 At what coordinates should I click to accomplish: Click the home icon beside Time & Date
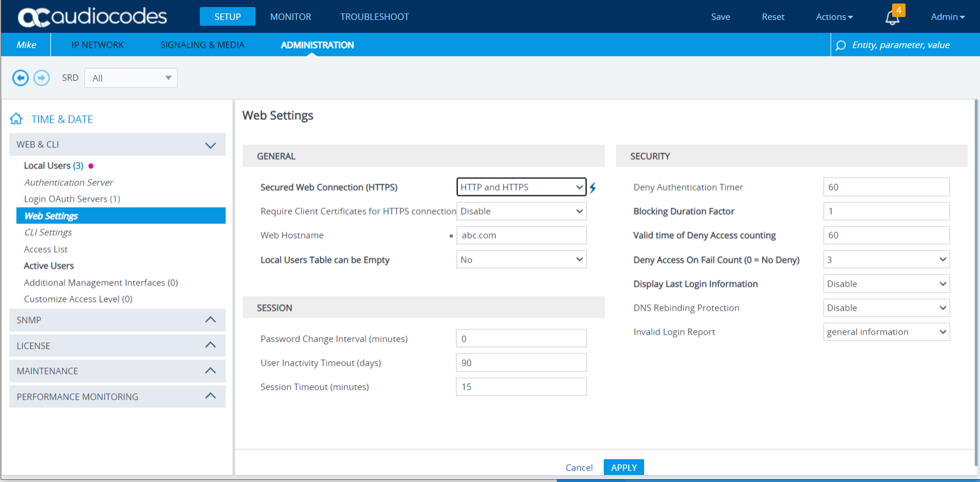tap(16, 119)
